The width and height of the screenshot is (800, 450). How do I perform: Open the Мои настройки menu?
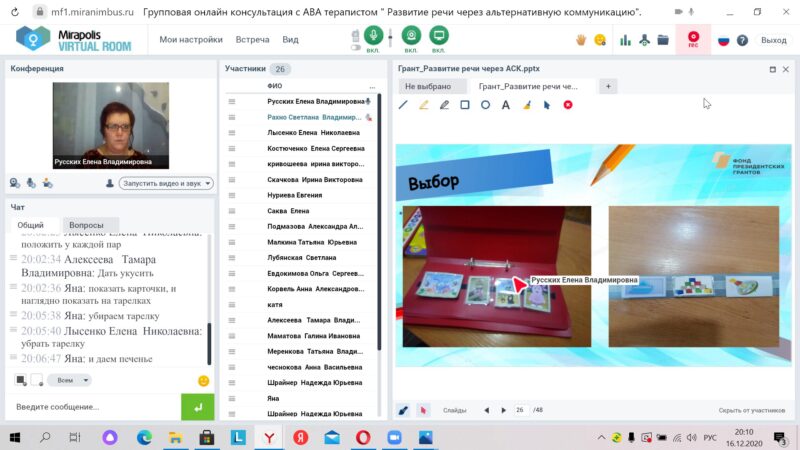[x=191, y=39]
